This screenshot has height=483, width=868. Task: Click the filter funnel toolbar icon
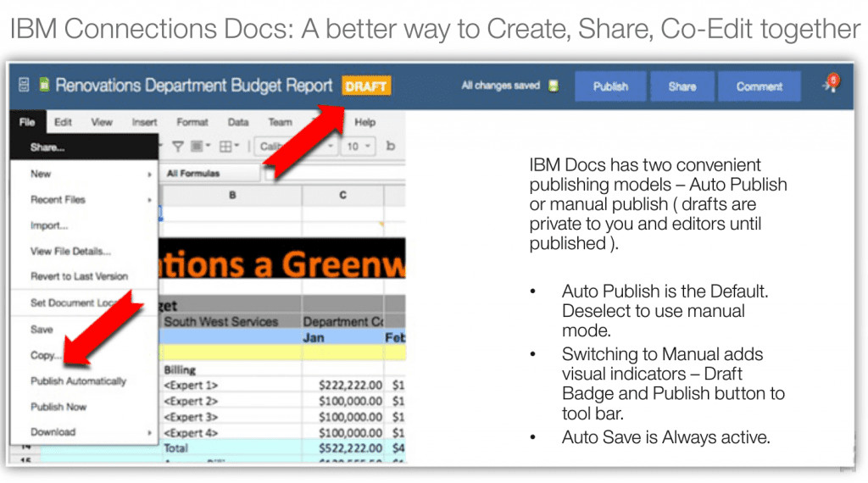point(178,146)
